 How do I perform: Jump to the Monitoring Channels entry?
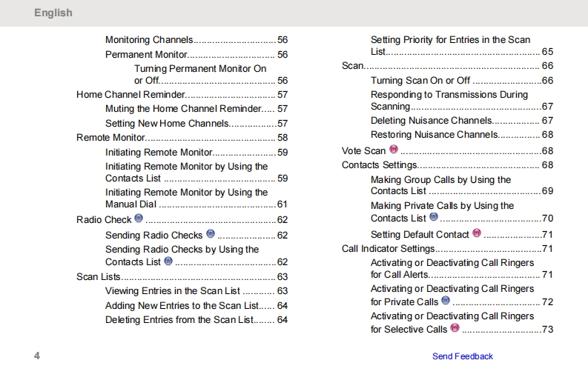[x=149, y=40]
